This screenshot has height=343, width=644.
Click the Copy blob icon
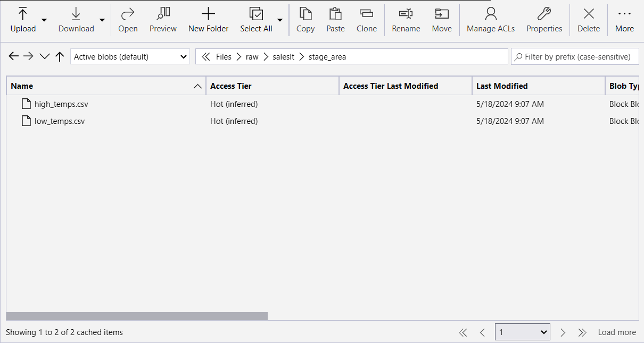(305, 13)
